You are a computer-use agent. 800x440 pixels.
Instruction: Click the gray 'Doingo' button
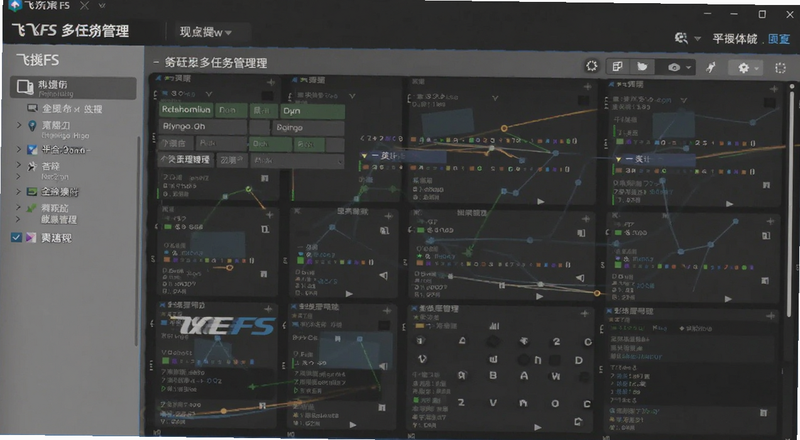(x=309, y=127)
